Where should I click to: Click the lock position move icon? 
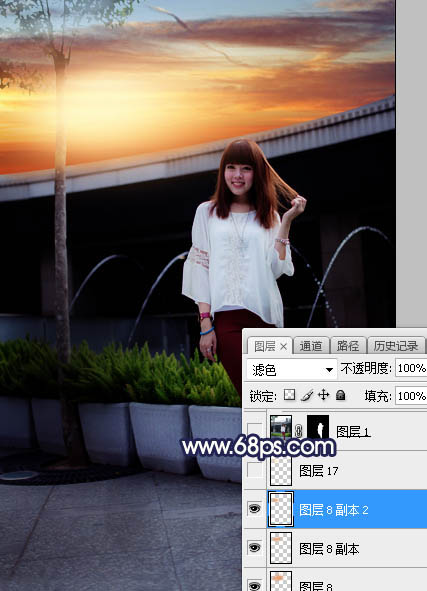(x=323, y=395)
